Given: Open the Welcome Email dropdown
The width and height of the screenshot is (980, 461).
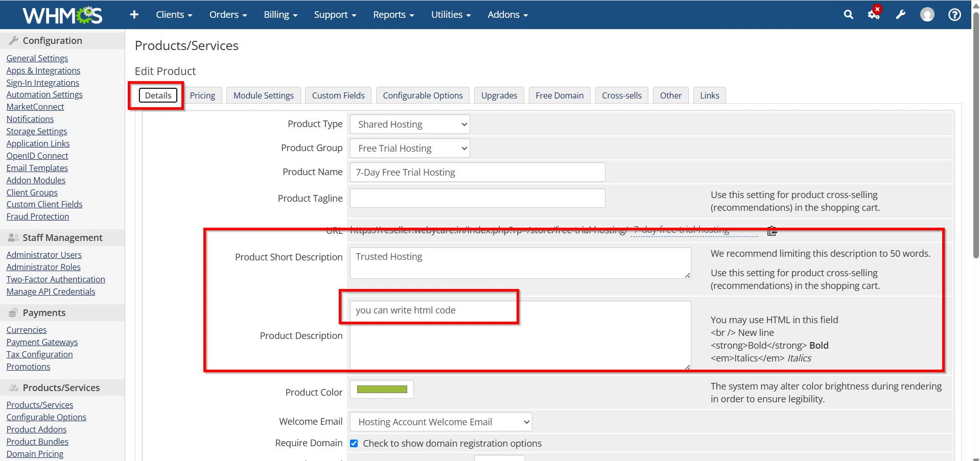Looking at the screenshot, I should coord(441,422).
